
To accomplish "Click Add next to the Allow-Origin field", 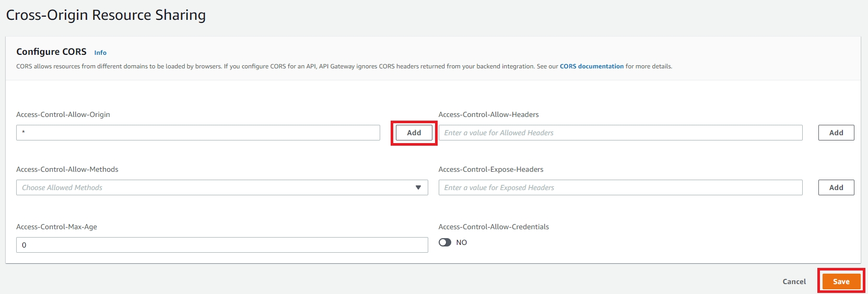I will point(414,133).
